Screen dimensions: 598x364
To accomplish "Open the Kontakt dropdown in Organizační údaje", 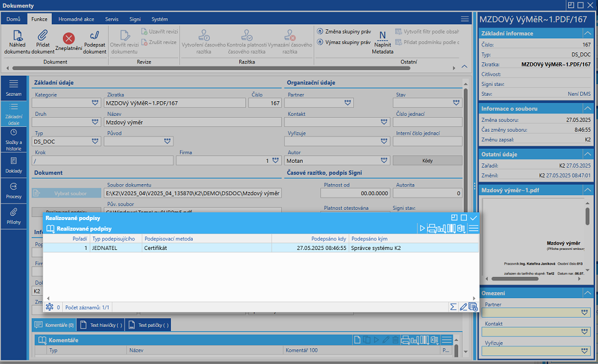I will click(x=384, y=122).
